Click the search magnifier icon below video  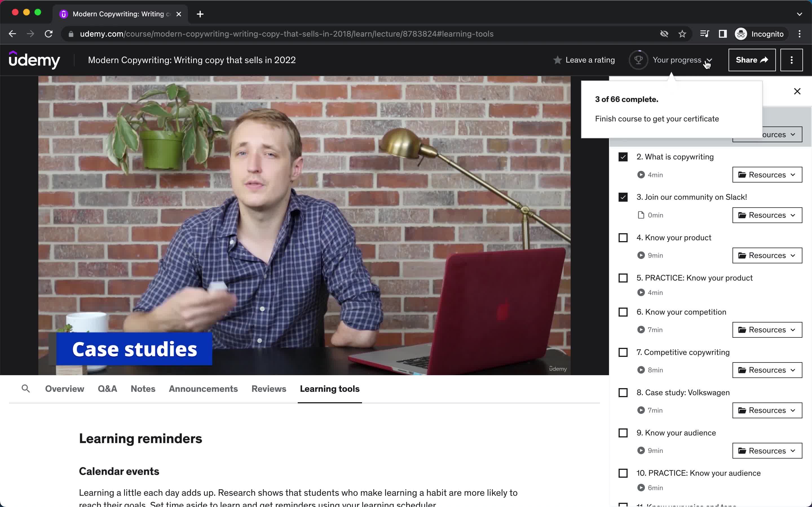click(25, 388)
